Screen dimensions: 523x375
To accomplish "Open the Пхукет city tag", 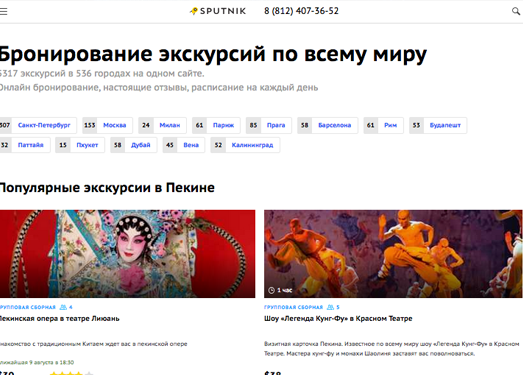I will coord(80,145).
